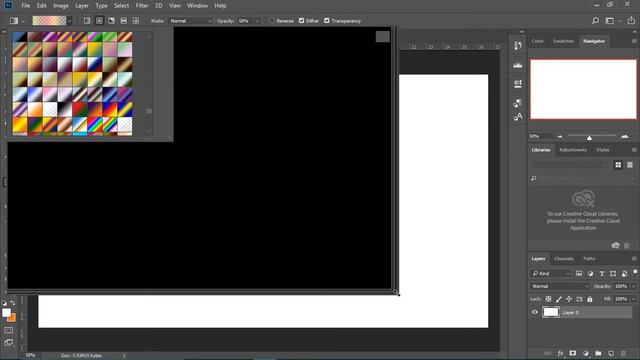This screenshot has height=360, width=640.
Task: Click the Linear Gradient button
Action: pyautogui.click(x=87, y=21)
